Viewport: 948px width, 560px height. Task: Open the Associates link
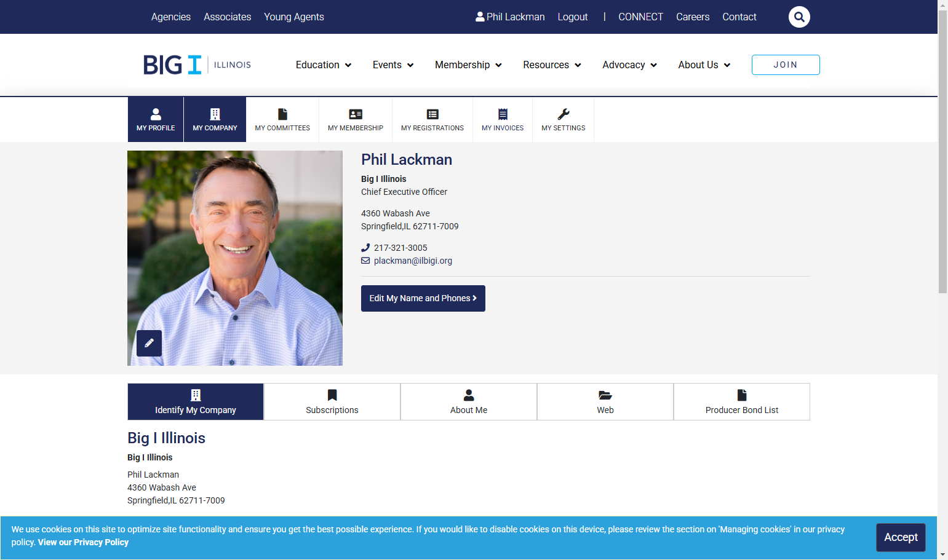228,17
